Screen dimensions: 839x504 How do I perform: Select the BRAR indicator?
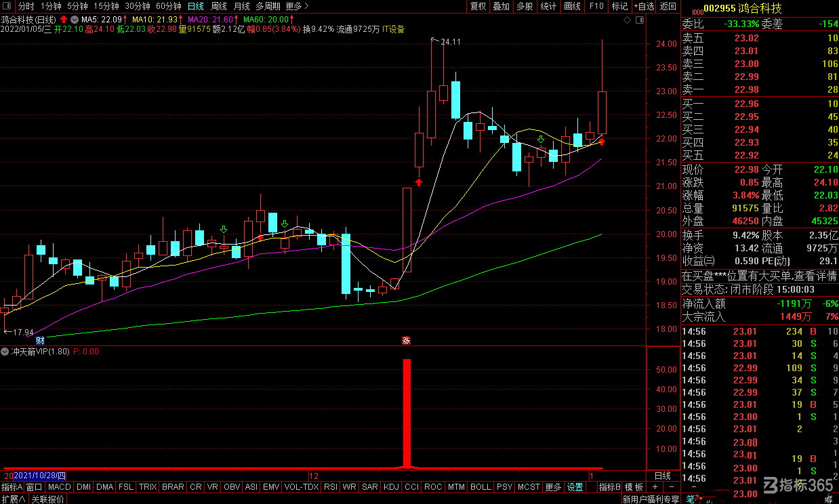click(173, 487)
